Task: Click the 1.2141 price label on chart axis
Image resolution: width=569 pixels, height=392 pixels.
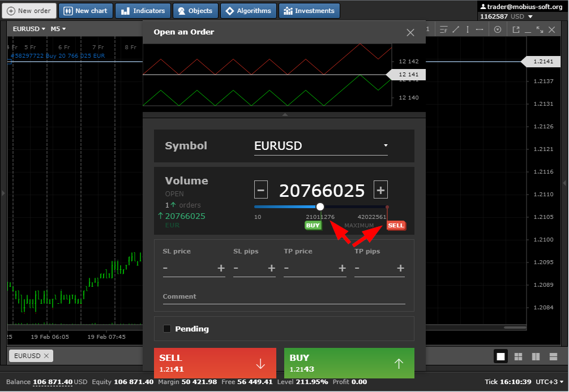Action: pos(543,62)
